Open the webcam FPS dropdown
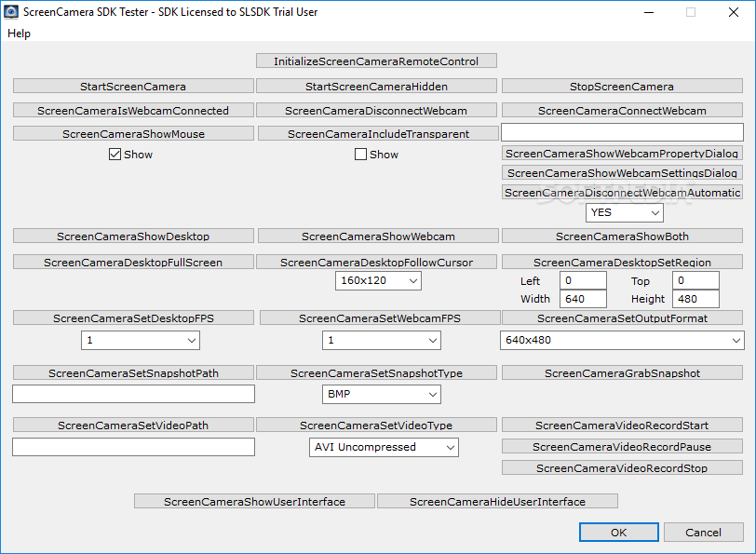The height and width of the screenshot is (554, 756). tap(382, 341)
